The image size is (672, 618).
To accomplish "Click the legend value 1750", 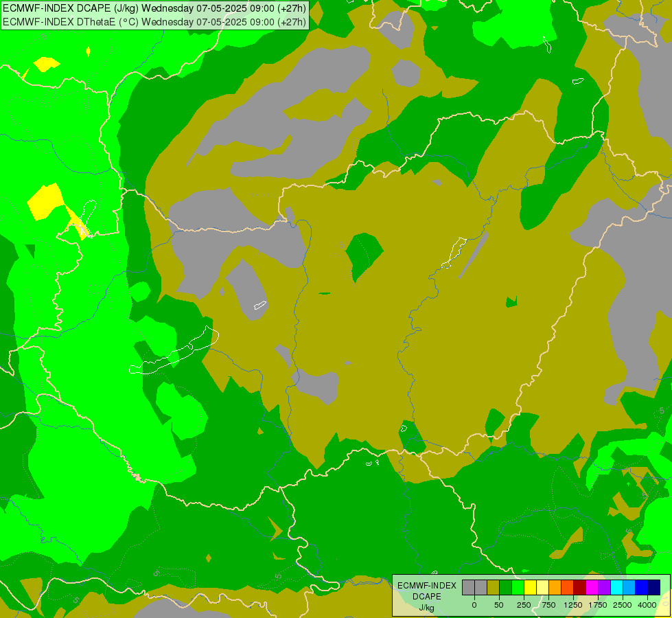I will [597, 605].
